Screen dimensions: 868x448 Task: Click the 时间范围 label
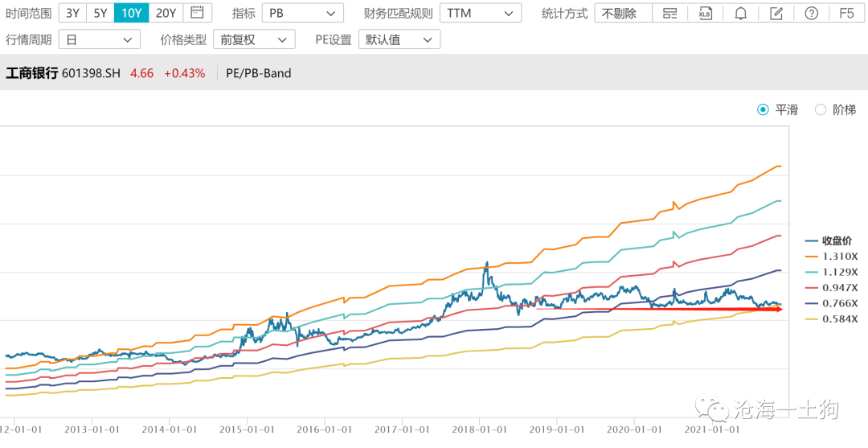click(x=28, y=14)
